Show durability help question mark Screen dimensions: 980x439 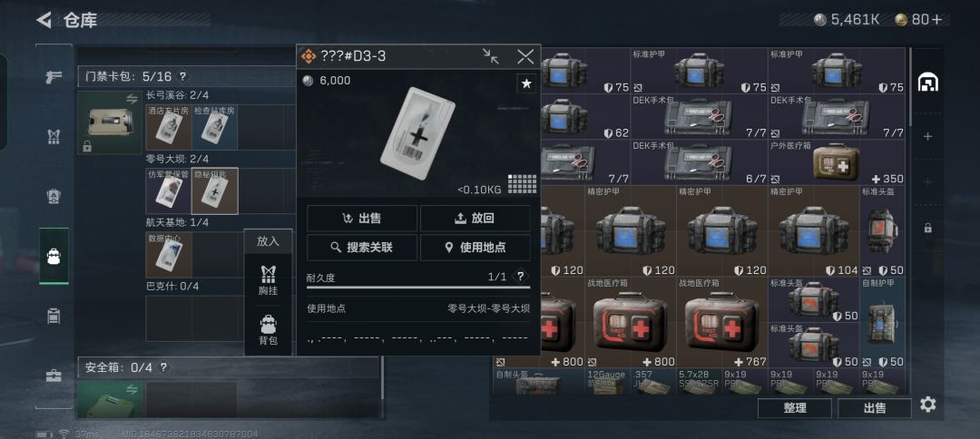tap(521, 277)
